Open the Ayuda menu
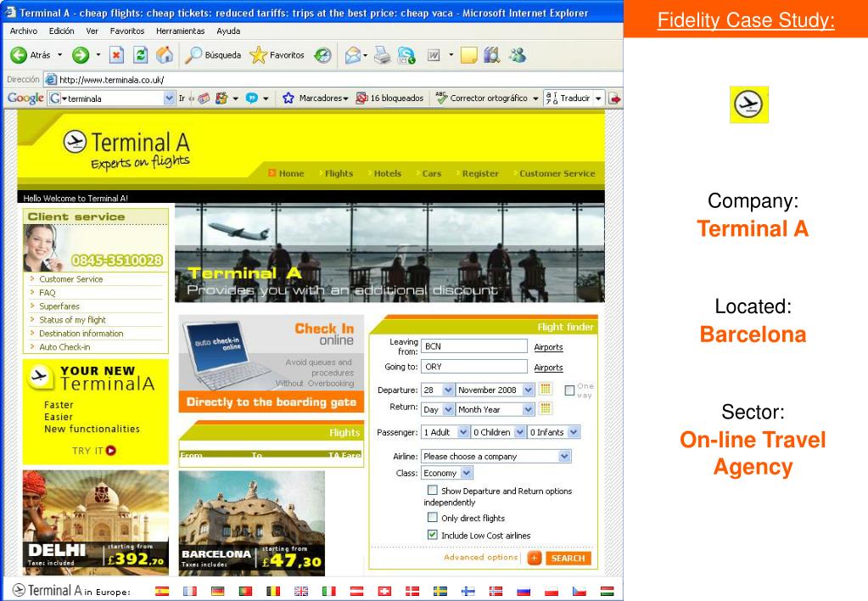868x601 pixels. tap(228, 31)
